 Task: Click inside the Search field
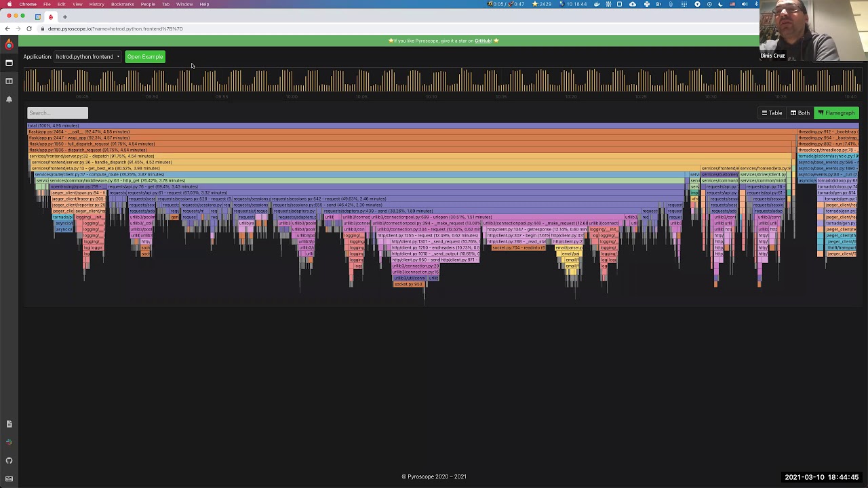(x=58, y=113)
